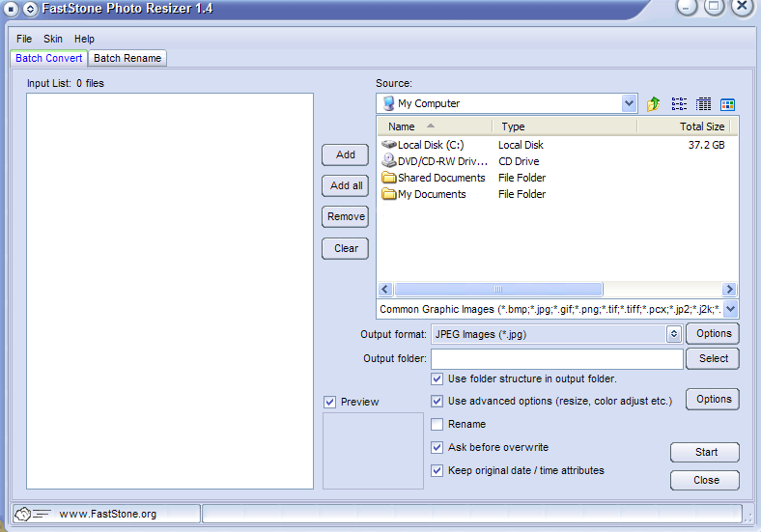
Task: Toggle Keep original date / time attributes
Action: (x=437, y=470)
